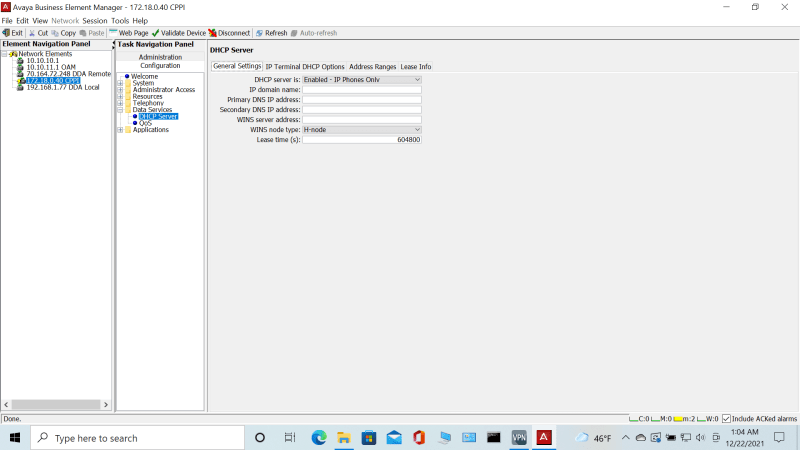Select Welcome in task tree
Viewport: 800px width, 450px height.
click(144, 77)
